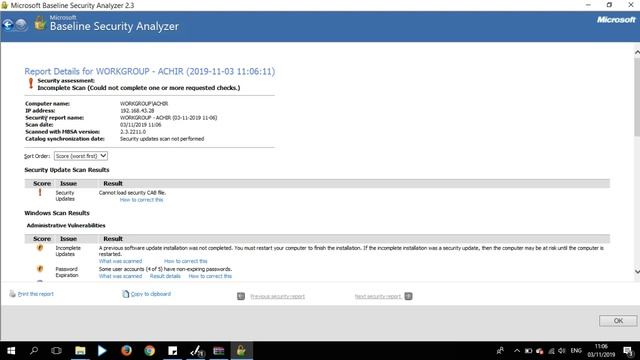The height and width of the screenshot is (360, 640).
Task: Click the OK button
Action: 618,321
